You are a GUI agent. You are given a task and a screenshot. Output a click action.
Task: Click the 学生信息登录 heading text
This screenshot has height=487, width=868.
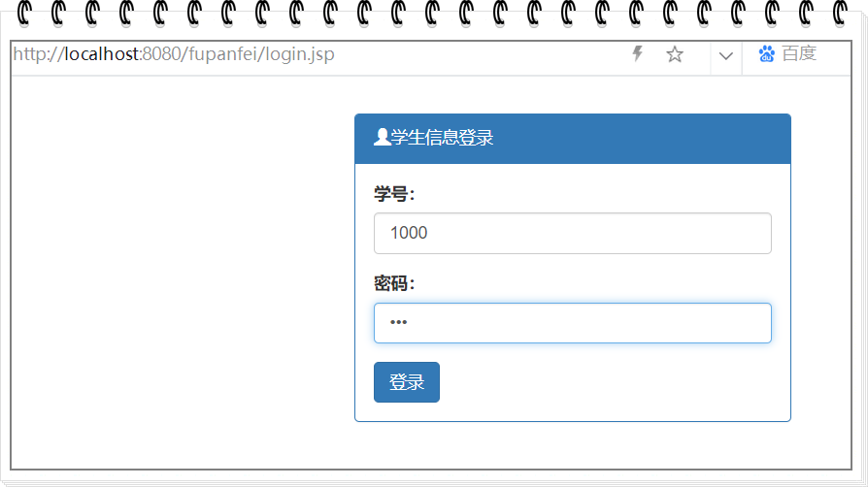(x=442, y=137)
